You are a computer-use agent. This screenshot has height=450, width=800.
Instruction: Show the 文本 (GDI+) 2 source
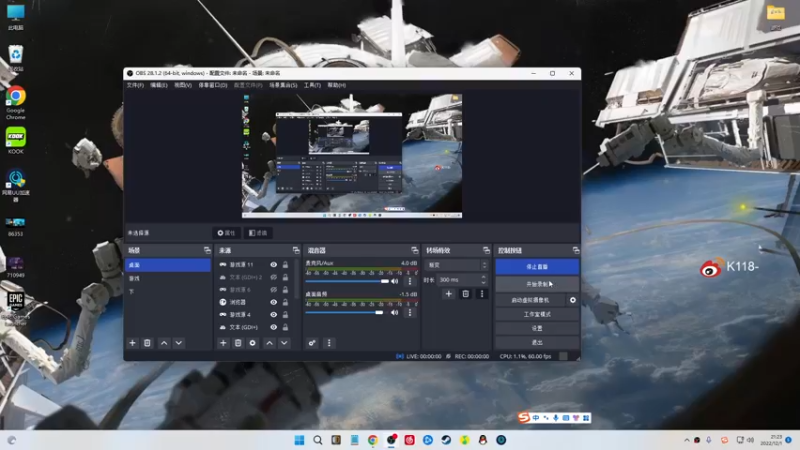(273, 277)
